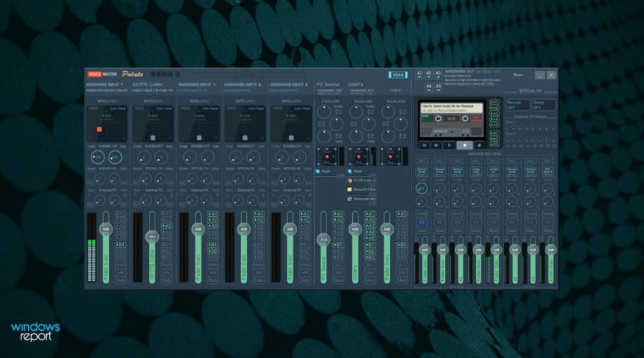This screenshot has width=644, height=358.
Task: Click the 3D panner pad of PC Sound
Action: (x=327, y=157)
